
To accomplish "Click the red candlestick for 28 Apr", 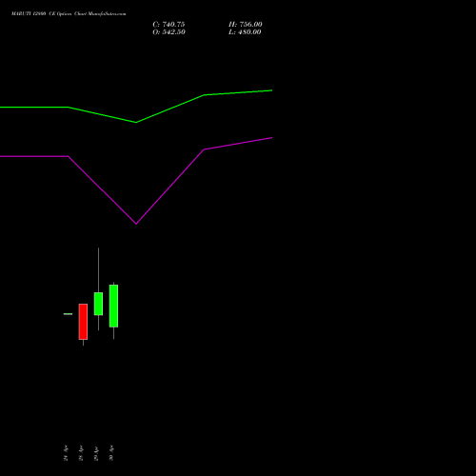I will coord(83,322).
